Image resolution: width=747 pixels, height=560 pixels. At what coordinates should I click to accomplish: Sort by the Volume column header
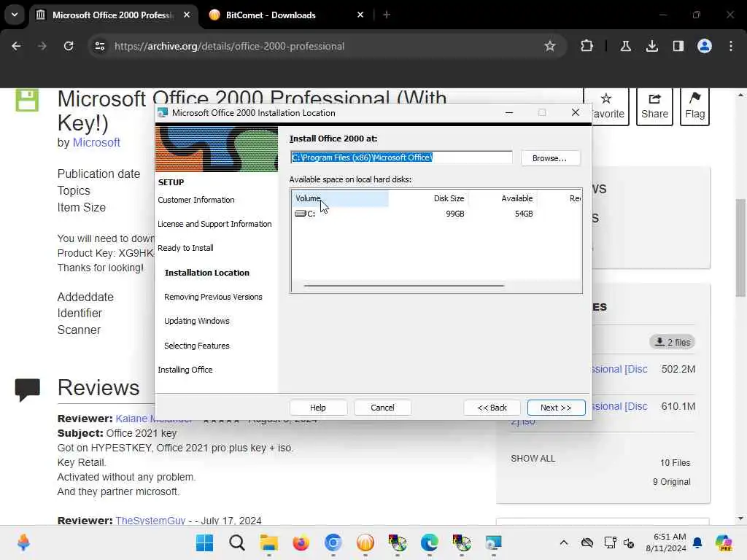point(340,198)
